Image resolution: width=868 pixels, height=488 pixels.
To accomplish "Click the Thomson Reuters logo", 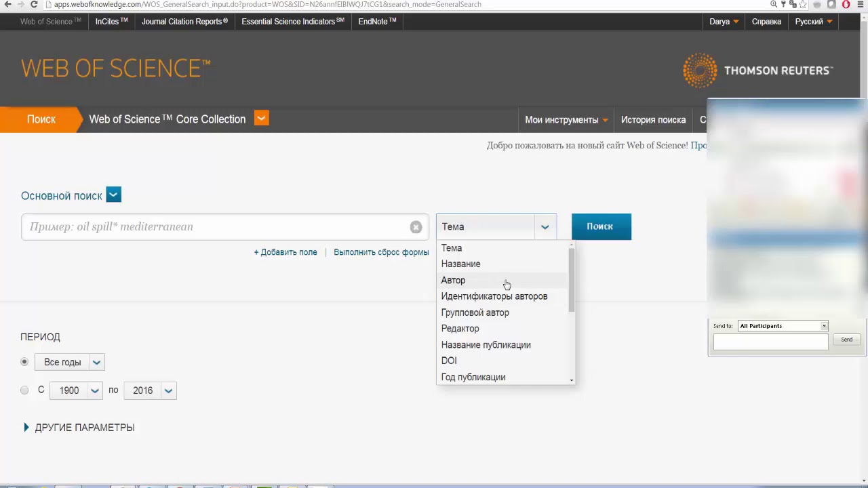I will pos(757,70).
